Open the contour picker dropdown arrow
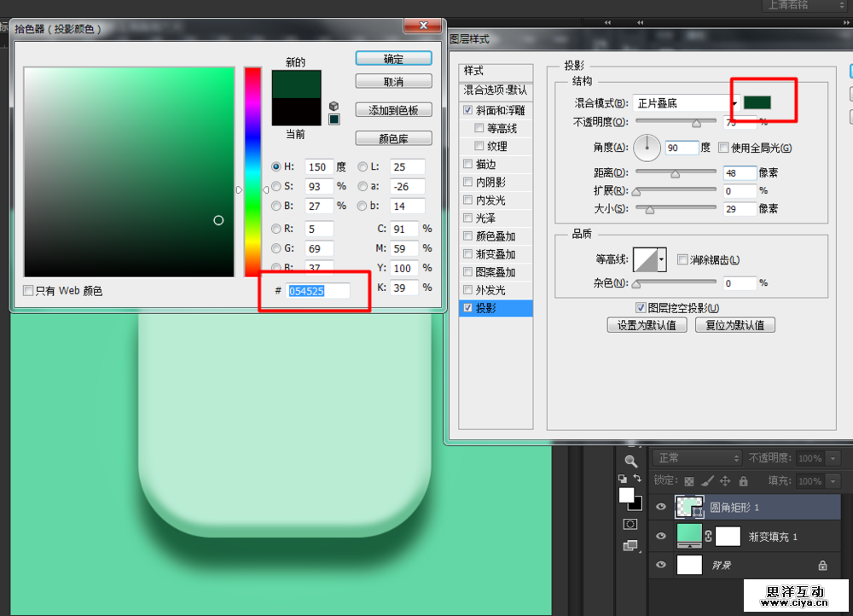Screen dimensions: 853x616 pyautogui.click(x=662, y=259)
